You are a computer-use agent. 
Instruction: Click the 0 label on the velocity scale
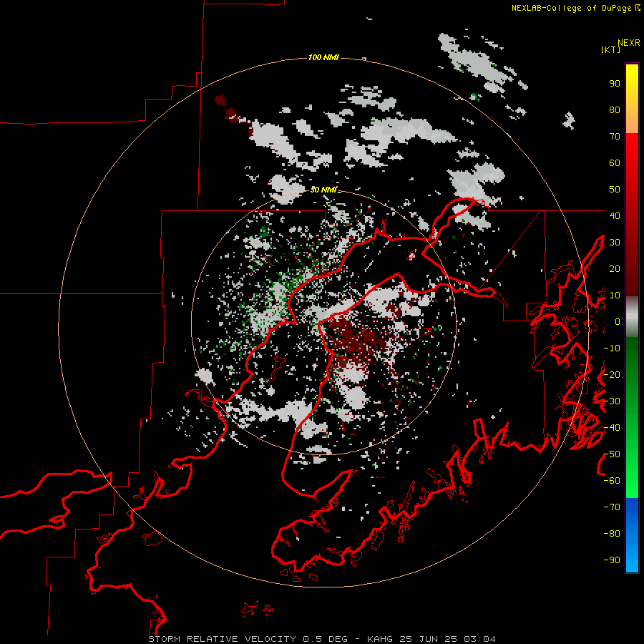pyautogui.click(x=617, y=321)
